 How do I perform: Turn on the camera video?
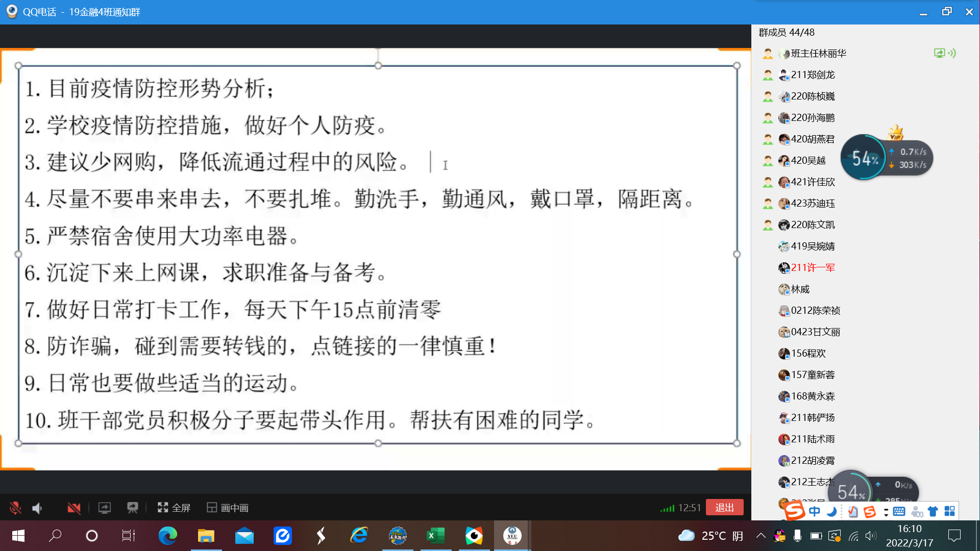(x=74, y=508)
